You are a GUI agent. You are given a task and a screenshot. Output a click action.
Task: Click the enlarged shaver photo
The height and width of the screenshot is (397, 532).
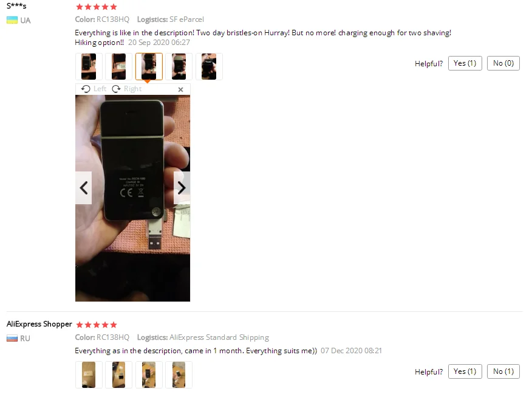pos(132,198)
